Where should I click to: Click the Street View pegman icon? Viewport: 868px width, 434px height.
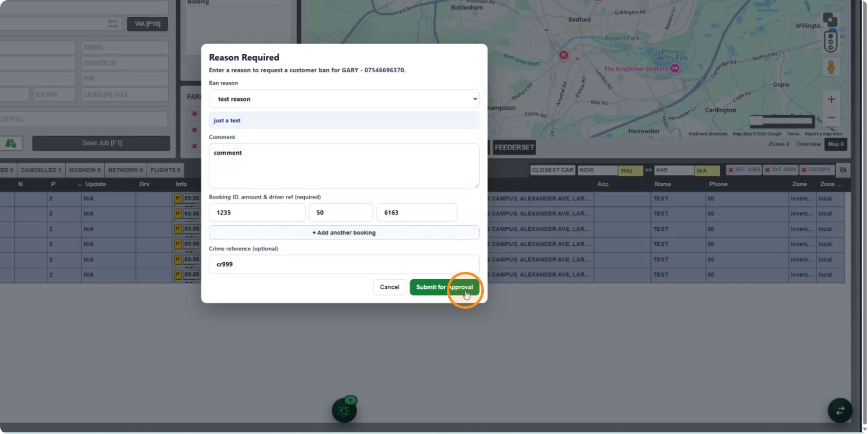[831, 67]
